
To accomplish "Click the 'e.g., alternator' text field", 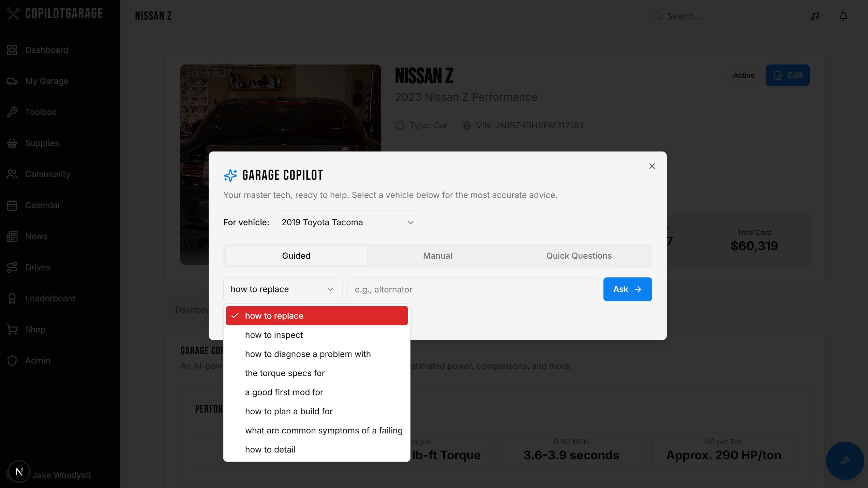I will pos(473,289).
